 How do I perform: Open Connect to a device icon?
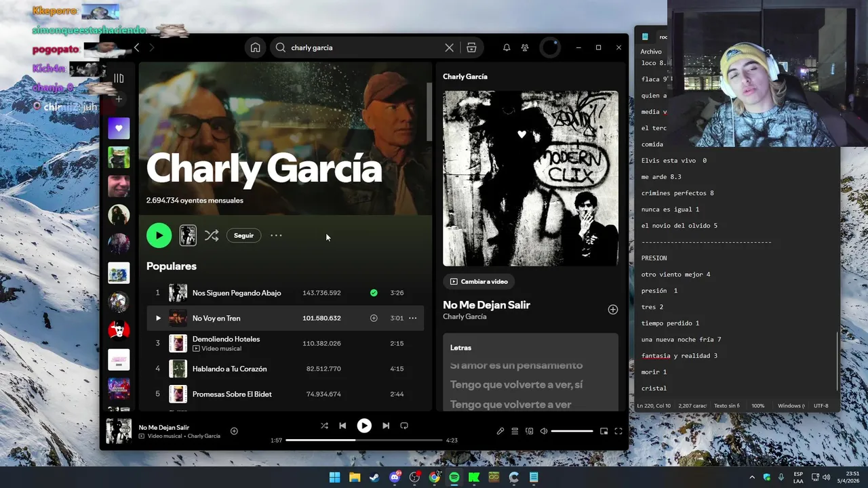pyautogui.click(x=530, y=431)
